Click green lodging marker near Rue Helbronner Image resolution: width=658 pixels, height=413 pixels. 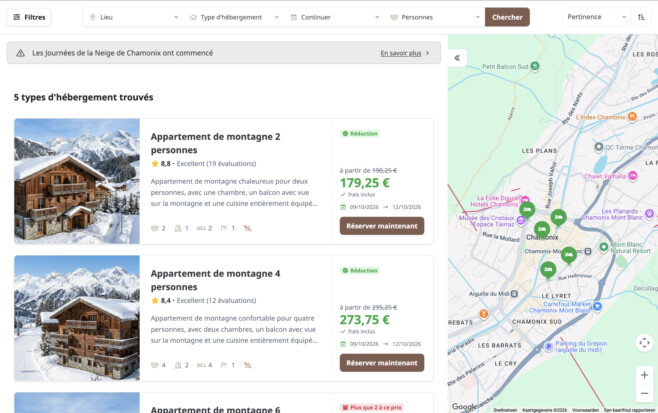click(548, 270)
